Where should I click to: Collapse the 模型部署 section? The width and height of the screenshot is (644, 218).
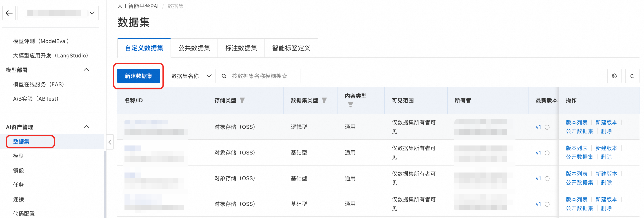86,70
